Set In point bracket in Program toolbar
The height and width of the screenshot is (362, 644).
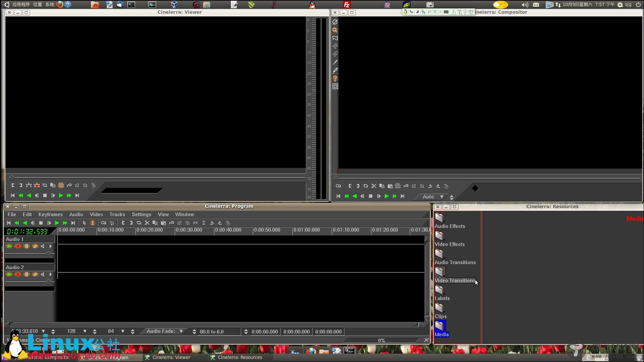(x=123, y=223)
